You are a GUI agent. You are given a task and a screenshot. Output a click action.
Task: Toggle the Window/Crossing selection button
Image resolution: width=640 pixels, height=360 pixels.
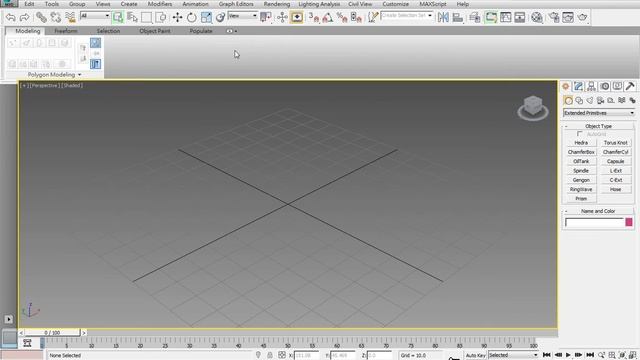[x=161, y=17]
